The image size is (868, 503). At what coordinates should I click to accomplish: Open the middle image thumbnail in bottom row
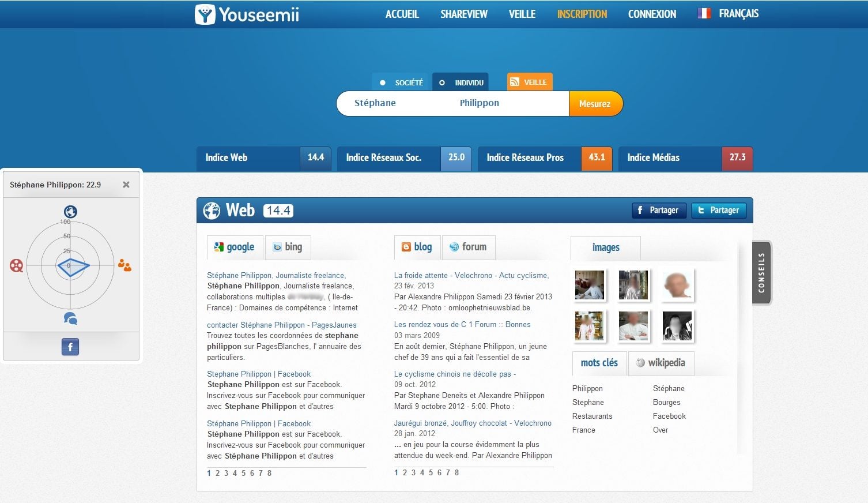tap(633, 326)
